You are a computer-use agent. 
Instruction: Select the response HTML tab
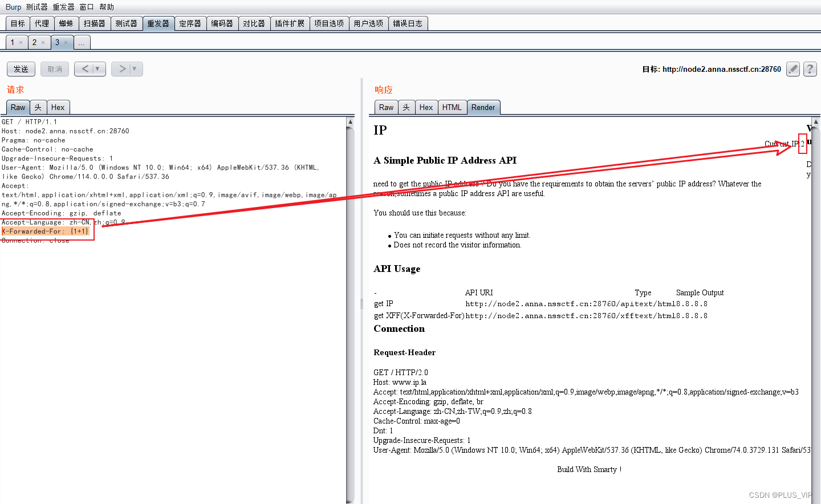pos(452,107)
